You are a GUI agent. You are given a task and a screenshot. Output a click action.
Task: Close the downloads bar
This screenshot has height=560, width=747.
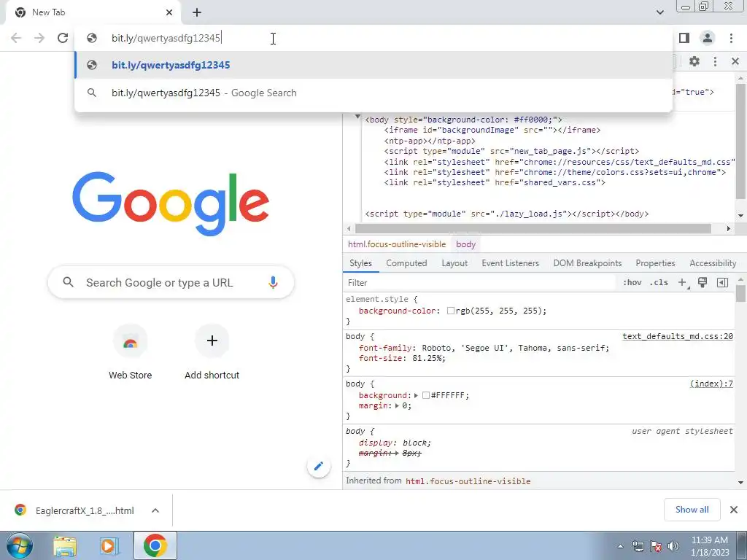734,510
